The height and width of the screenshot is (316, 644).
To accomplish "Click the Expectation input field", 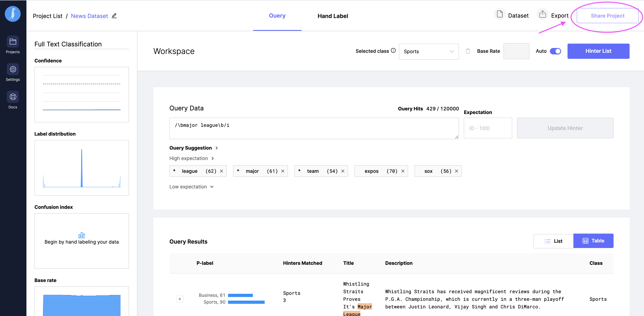I will click(x=487, y=128).
